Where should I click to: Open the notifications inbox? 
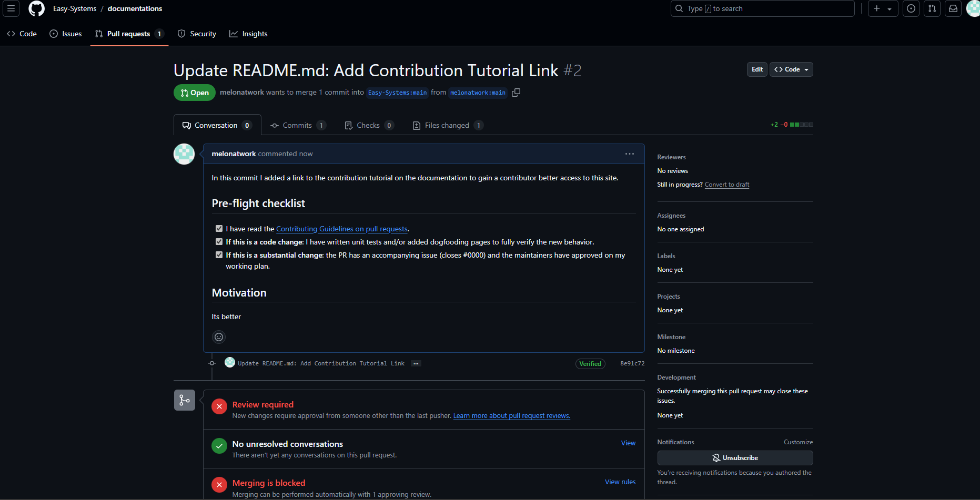pos(953,8)
